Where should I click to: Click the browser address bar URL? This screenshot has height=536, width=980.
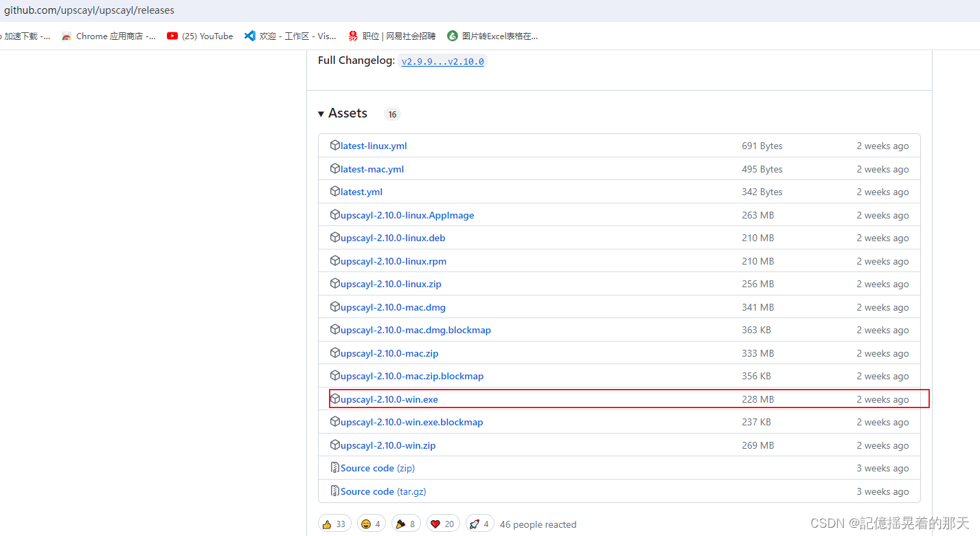coord(89,10)
